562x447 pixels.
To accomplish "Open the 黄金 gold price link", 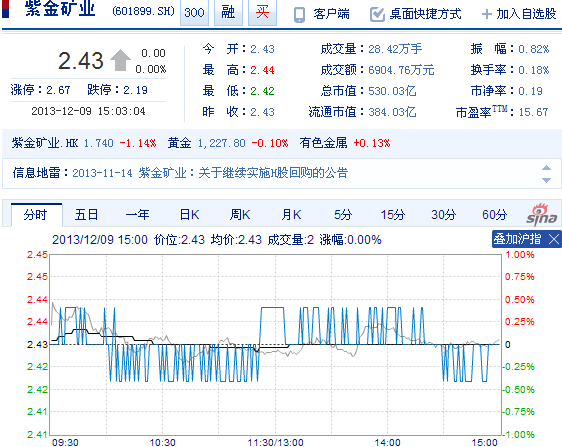I will click(x=179, y=143).
